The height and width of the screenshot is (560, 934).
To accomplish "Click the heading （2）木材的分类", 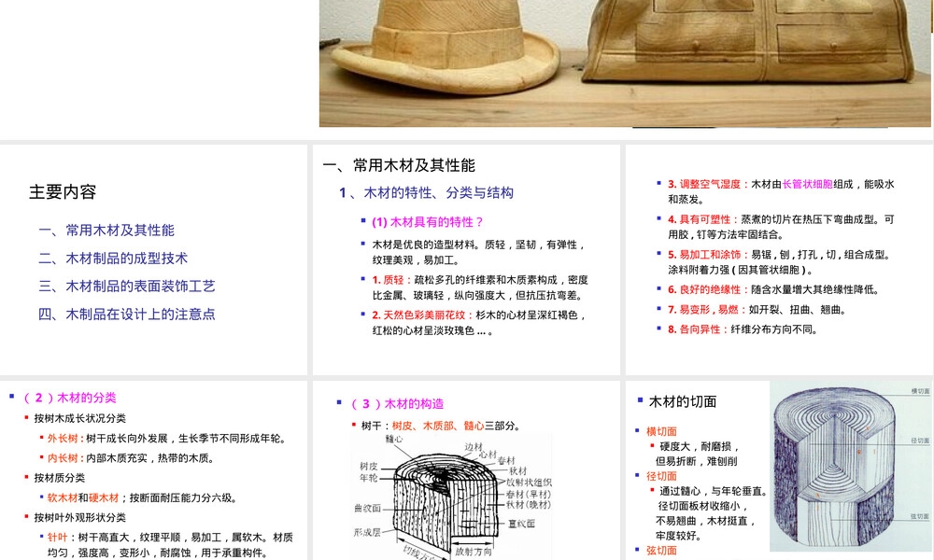I will 68,398.
